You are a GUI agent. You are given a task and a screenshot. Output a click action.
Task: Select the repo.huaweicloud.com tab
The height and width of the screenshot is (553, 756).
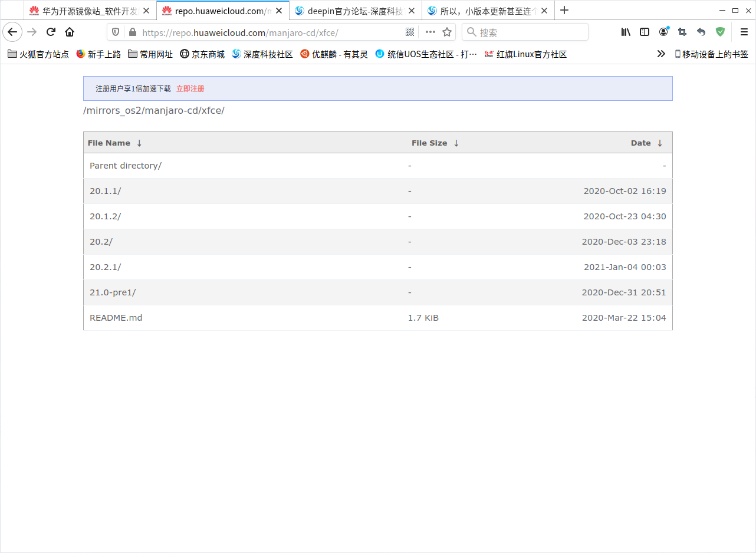click(223, 11)
